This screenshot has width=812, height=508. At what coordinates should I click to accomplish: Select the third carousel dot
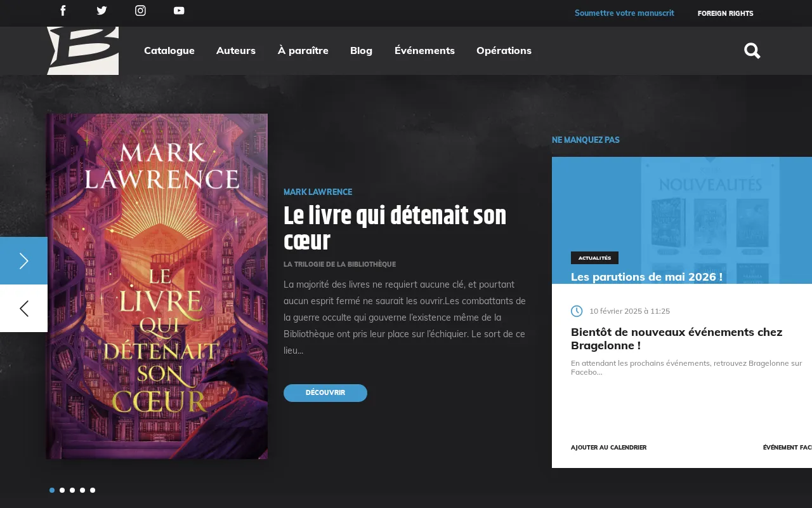click(72, 490)
